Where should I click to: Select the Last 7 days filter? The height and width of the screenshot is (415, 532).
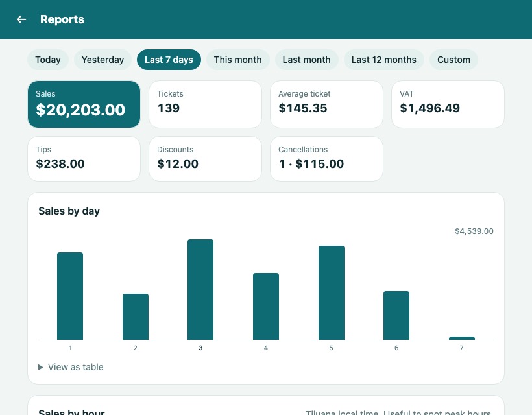pos(169,60)
